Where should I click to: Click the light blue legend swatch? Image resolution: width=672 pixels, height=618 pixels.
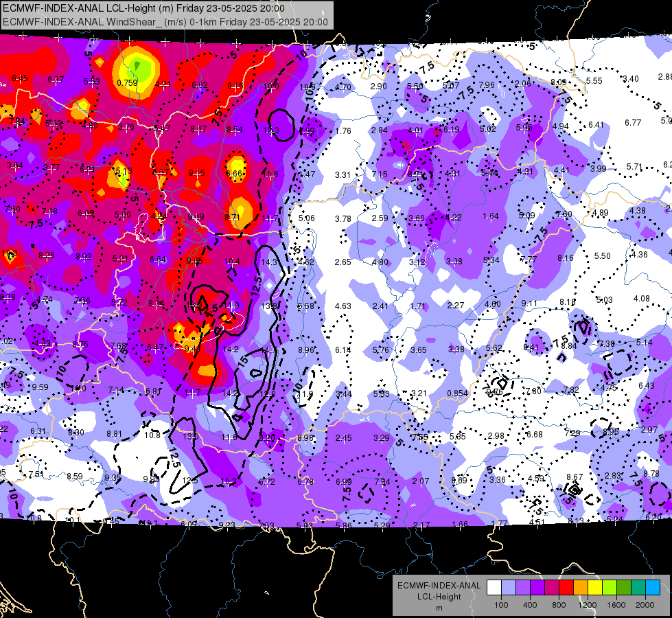click(509, 588)
